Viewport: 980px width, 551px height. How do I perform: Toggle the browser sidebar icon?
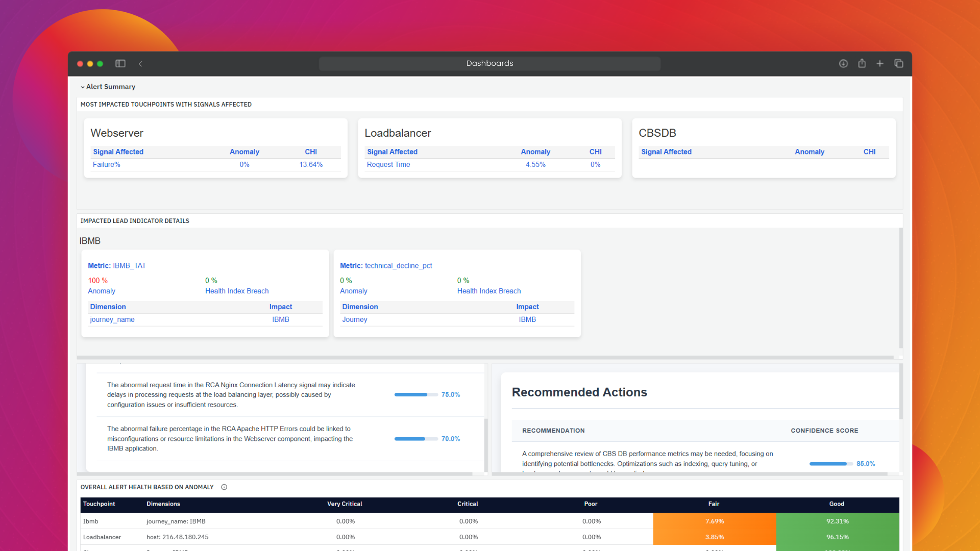[120, 64]
